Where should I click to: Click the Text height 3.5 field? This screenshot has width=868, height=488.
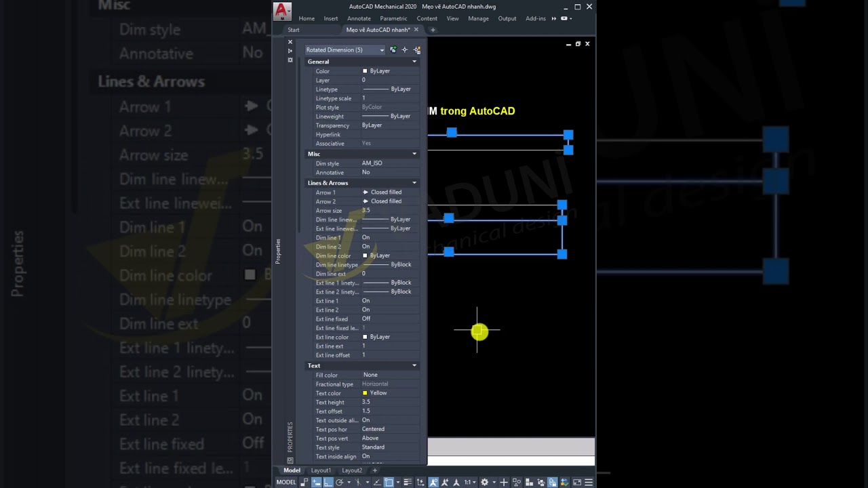click(x=391, y=402)
